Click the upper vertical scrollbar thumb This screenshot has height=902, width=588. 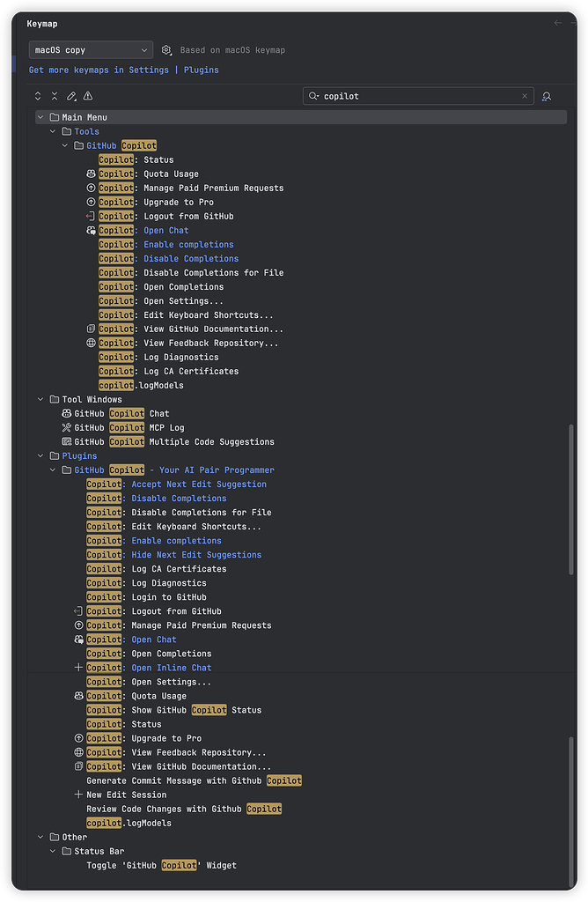[570, 499]
